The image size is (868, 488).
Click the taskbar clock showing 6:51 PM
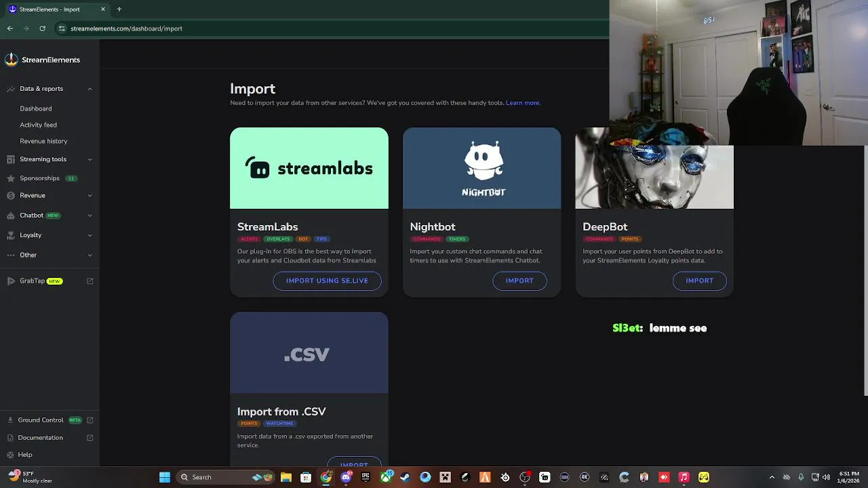849,477
